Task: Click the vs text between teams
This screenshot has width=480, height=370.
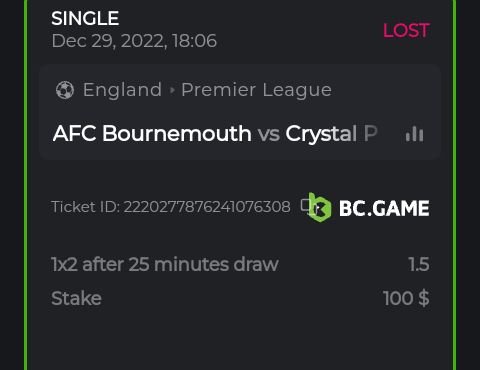Action: click(x=268, y=134)
